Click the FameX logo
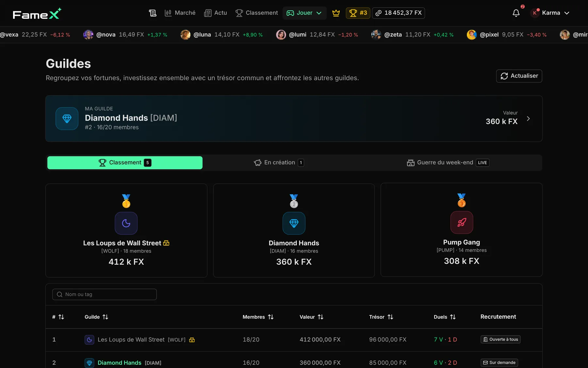The height and width of the screenshot is (368, 588). (37, 14)
